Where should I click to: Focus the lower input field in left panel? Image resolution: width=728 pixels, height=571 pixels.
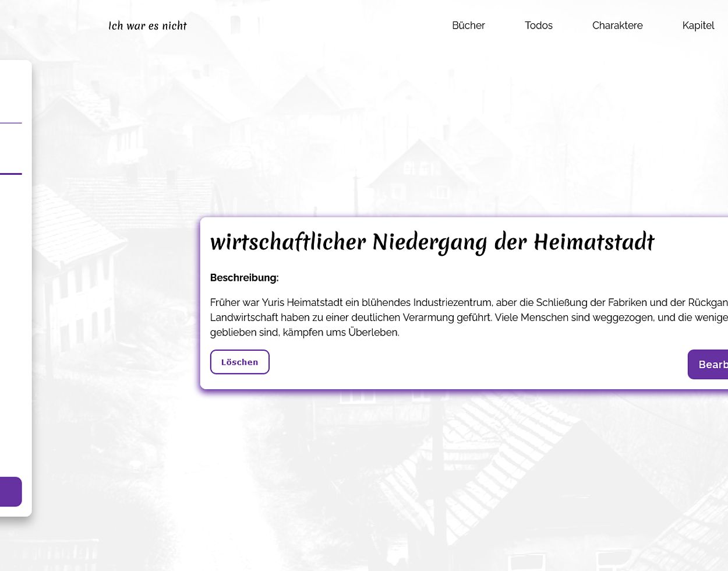pos(10,164)
